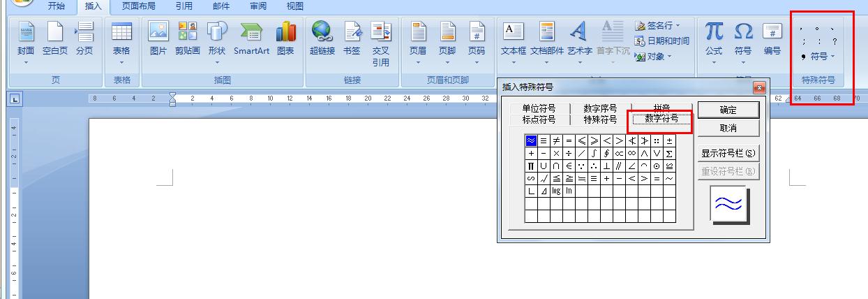Insert a text box (文本框)

[514, 43]
